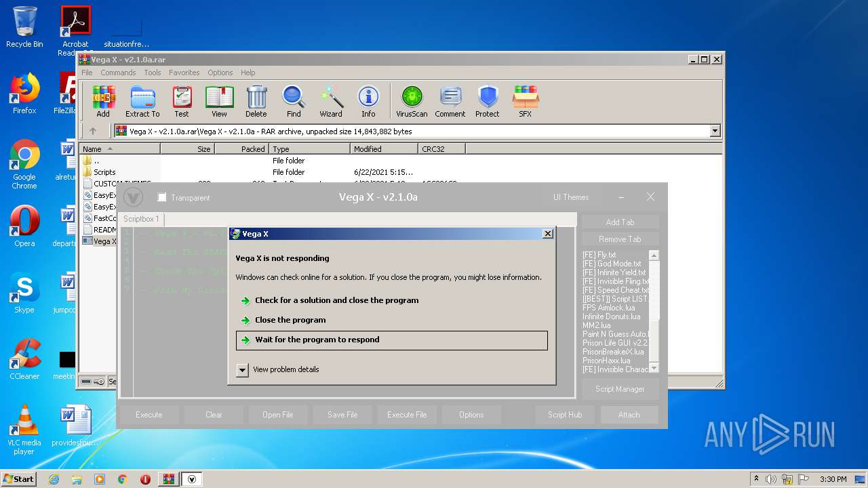Click Add Tab button
The height and width of the screenshot is (488, 868).
(x=620, y=222)
